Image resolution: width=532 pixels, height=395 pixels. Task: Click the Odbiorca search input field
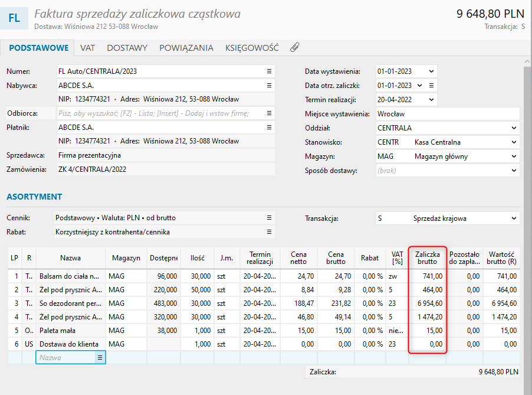coord(159,113)
